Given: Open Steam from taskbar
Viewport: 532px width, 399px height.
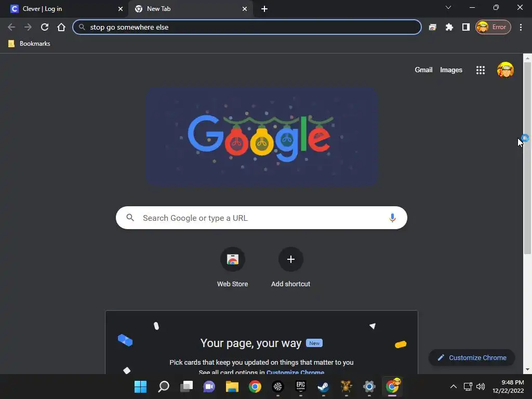Looking at the screenshot, I should click(x=323, y=387).
